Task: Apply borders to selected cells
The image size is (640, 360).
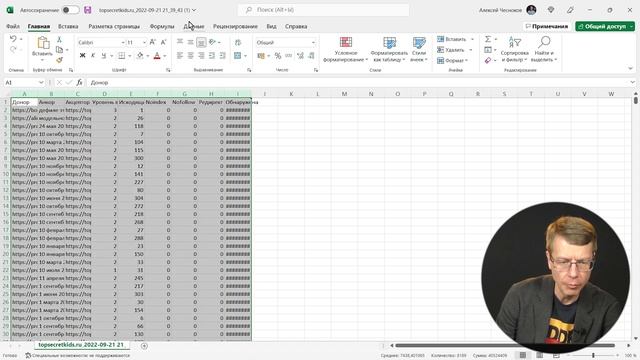Action: [x=122, y=56]
